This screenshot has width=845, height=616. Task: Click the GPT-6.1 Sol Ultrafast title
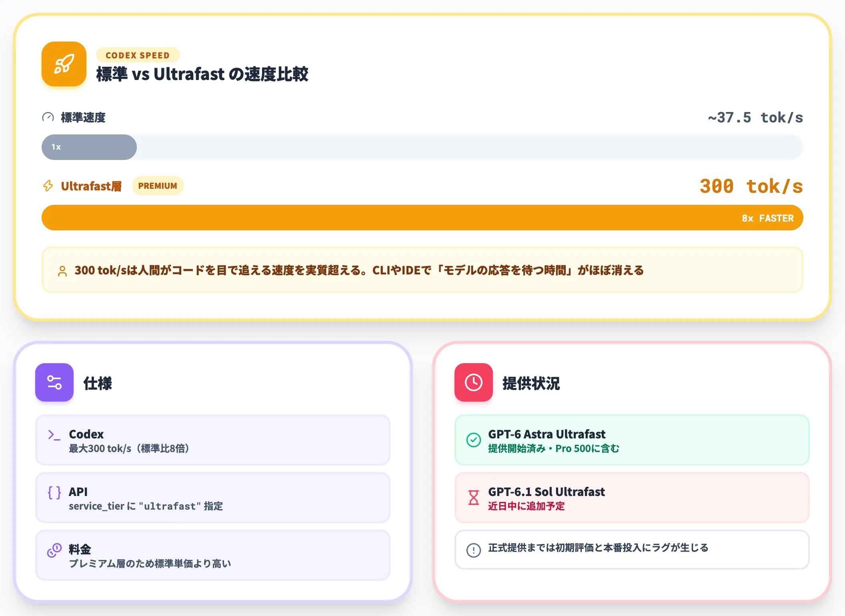547,492
